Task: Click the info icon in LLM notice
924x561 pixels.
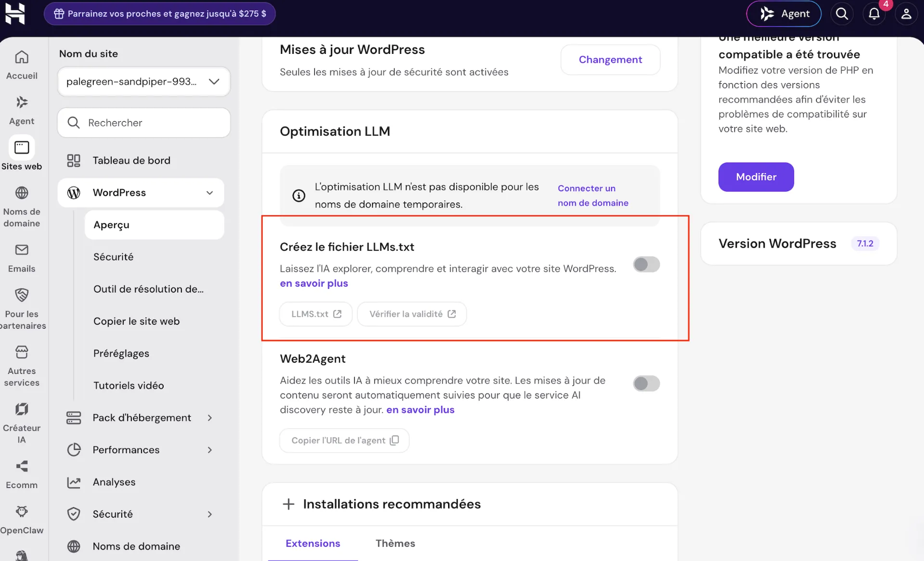Action: (x=299, y=195)
